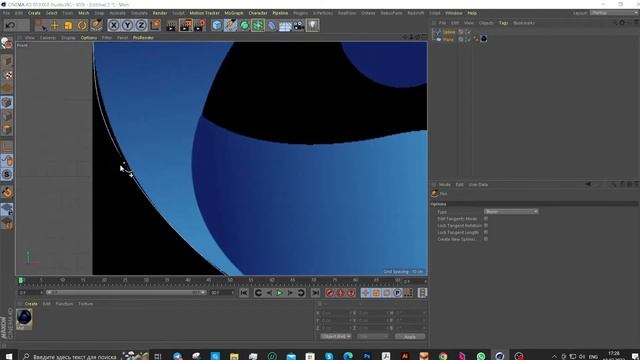Click the Make Editable icon in left sidebar
Viewport: 640px width, 360px height.
(x=7, y=43)
